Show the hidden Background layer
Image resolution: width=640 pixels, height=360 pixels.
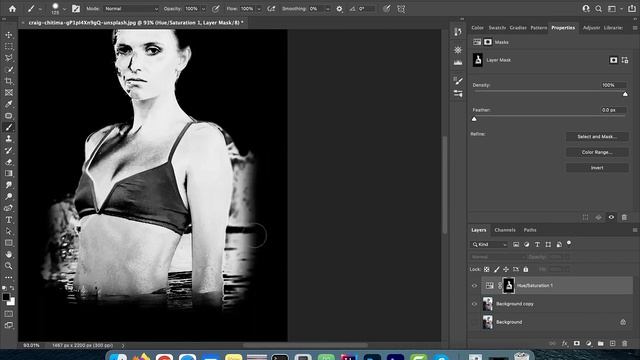click(474, 322)
